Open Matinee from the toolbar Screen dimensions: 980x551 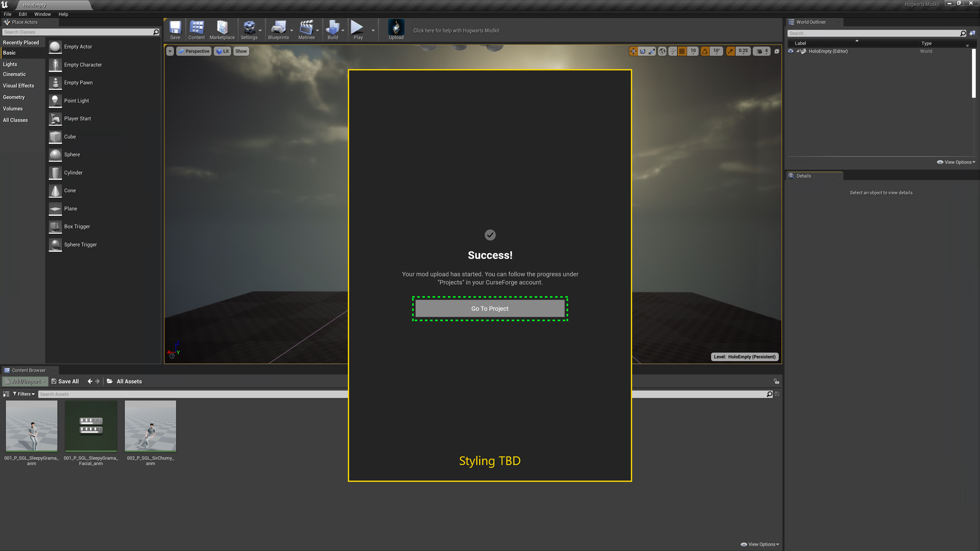pyautogui.click(x=306, y=29)
